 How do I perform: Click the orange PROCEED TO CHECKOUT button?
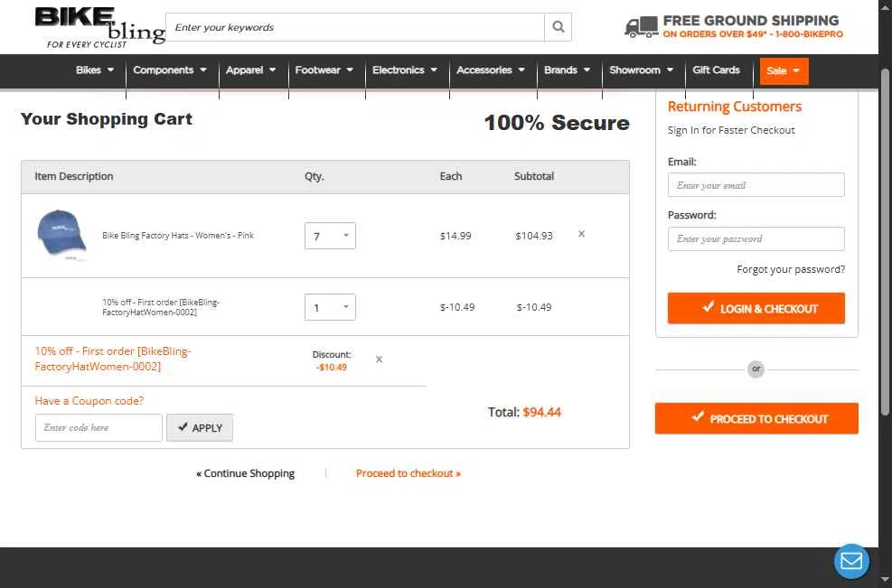[x=756, y=418]
